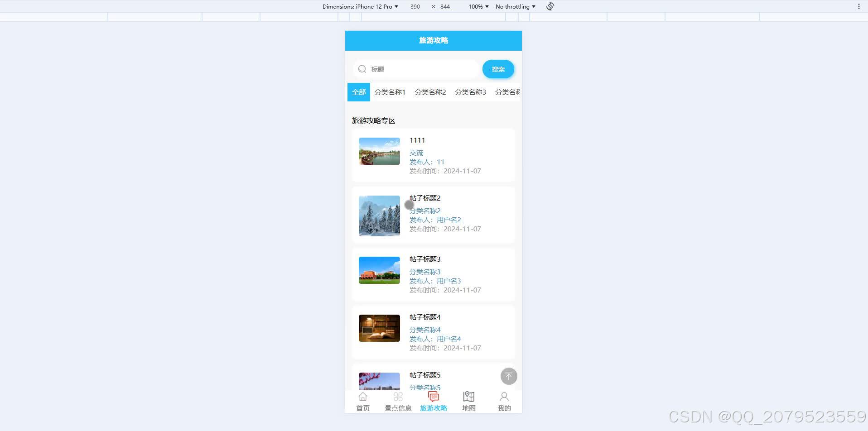Open the 首页 home icon in bottom bar

click(x=363, y=397)
